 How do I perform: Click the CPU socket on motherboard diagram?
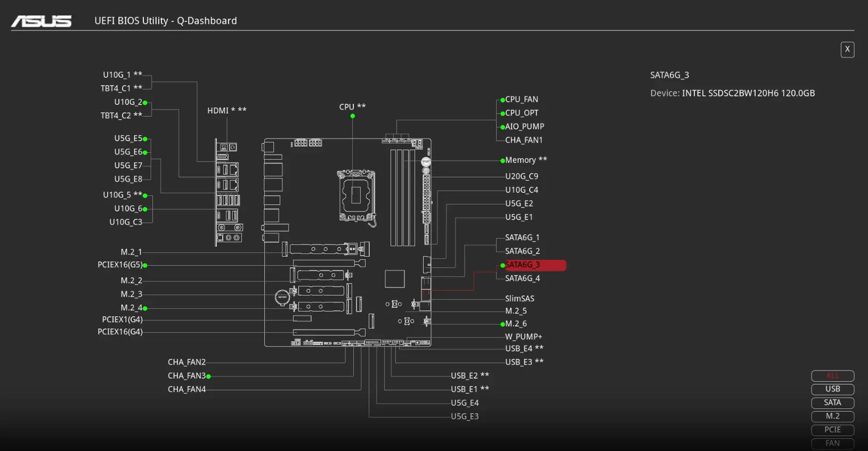tap(356, 195)
